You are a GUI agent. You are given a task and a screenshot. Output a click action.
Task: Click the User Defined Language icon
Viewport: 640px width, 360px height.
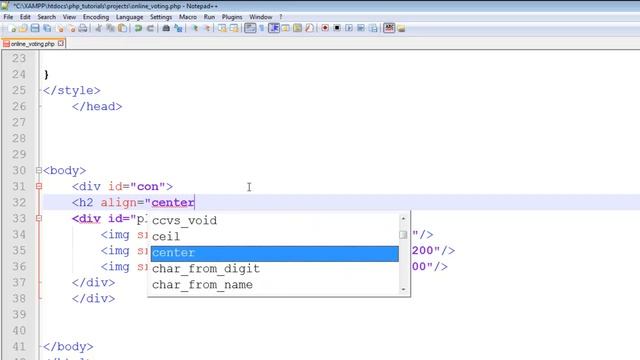tap(286, 28)
